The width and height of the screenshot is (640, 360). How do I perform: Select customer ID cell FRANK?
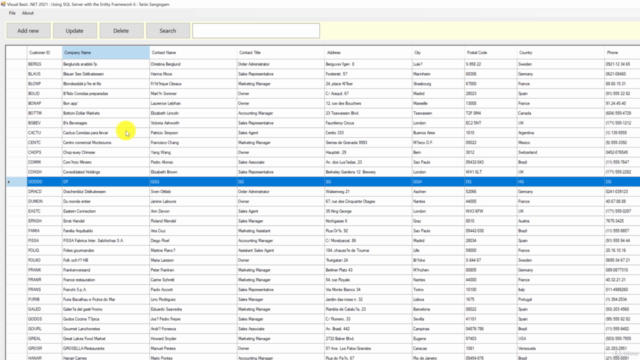pyautogui.click(x=44, y=270)
